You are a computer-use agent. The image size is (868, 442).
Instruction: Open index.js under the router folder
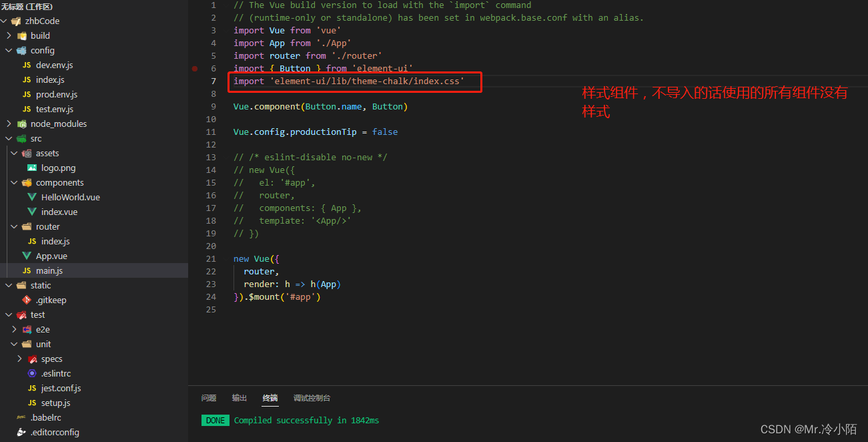tap(55, 241)
